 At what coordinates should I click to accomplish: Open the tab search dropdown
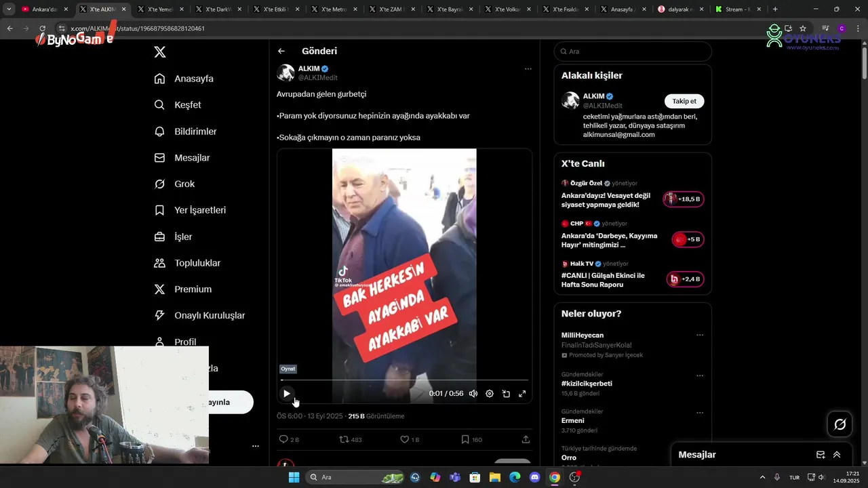[x=9, y=9]
